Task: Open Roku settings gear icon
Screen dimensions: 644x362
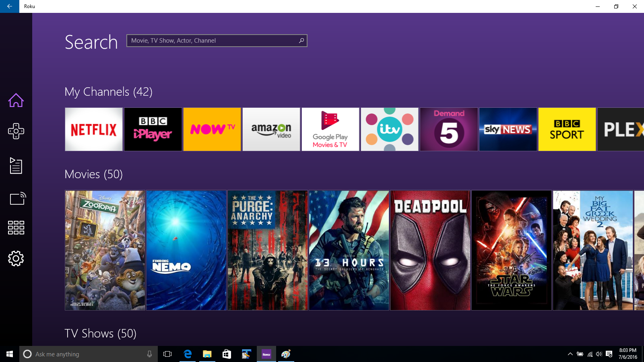Action: [16, 258]
